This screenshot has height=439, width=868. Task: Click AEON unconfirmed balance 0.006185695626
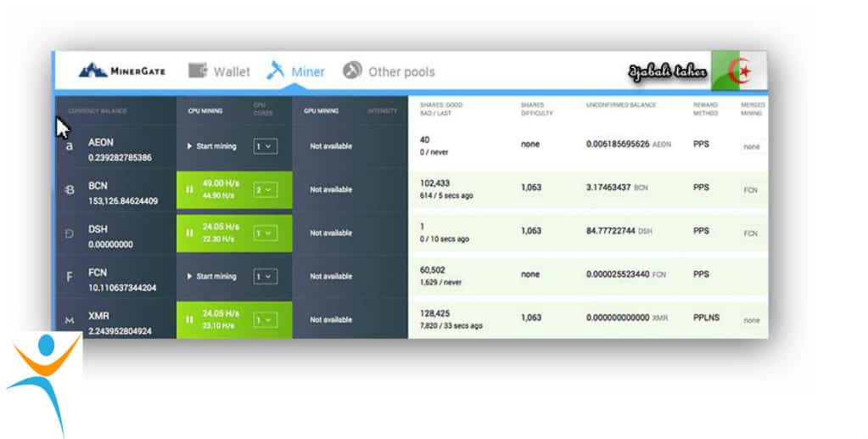pos(617,144)
